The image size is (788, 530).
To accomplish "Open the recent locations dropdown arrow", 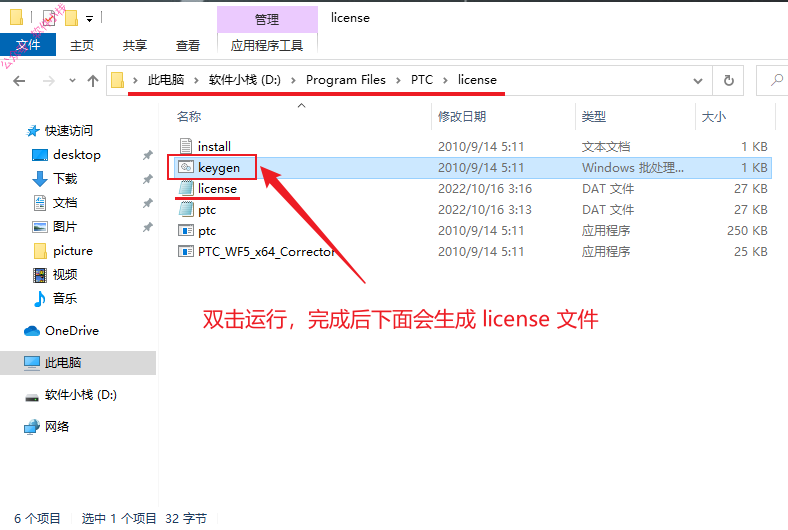I will pos(72,80).
